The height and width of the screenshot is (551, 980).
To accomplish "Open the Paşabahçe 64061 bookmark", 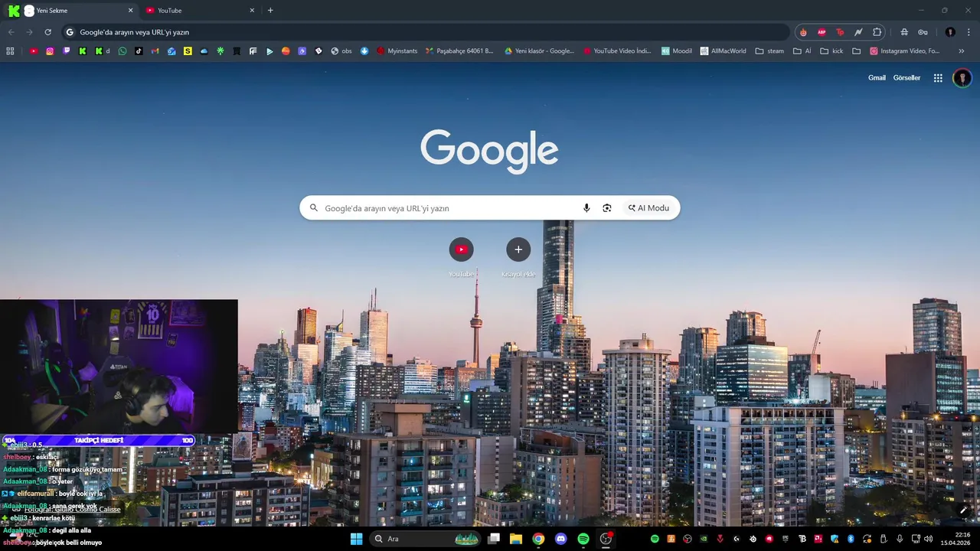I will coord(459,51).
